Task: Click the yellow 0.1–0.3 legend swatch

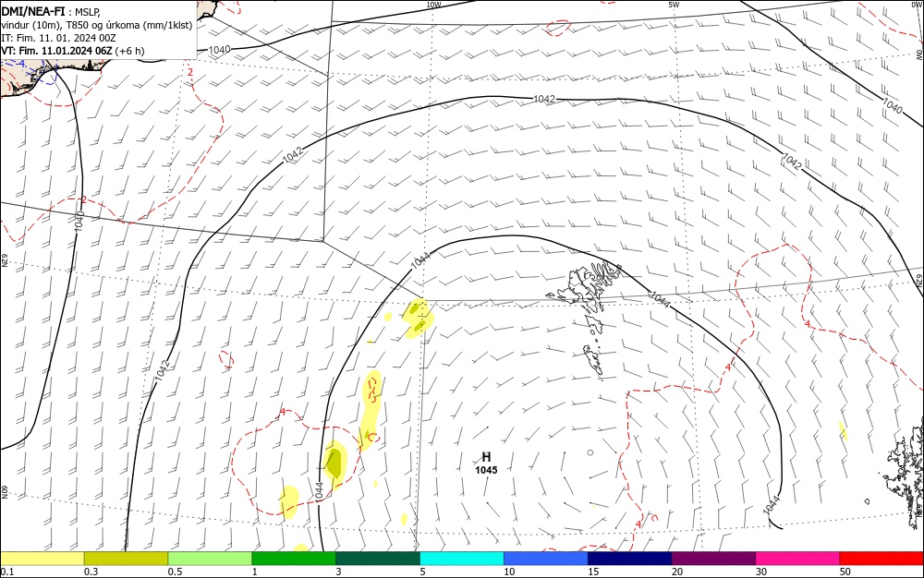Action: 42,559
